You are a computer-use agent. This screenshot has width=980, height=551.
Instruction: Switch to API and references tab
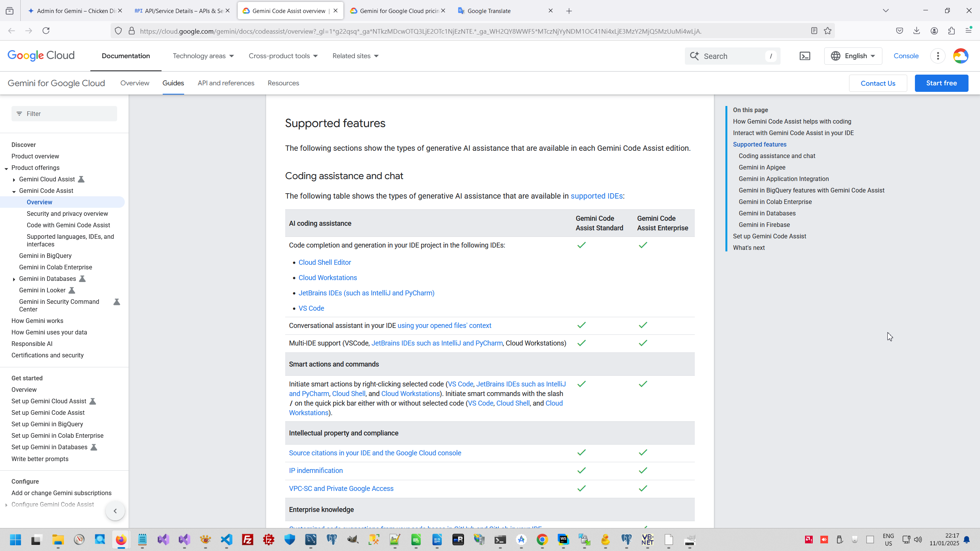pos(226,83)
